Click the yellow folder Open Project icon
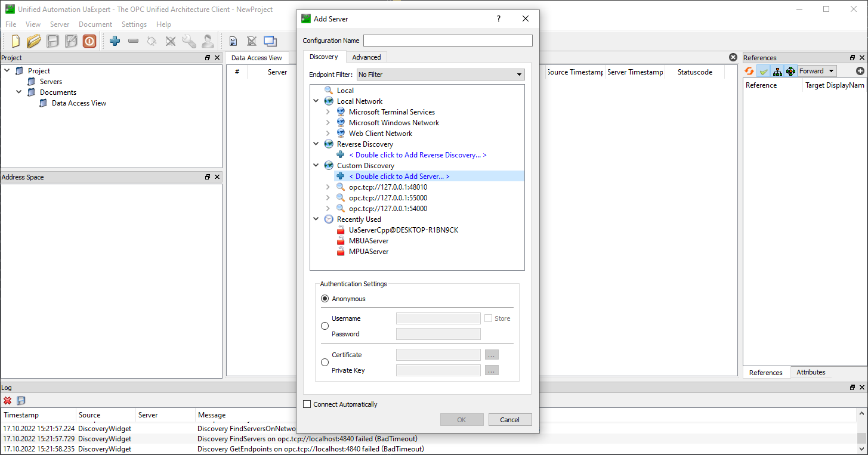The image size is (868, 455). click(x=34, y=41)
